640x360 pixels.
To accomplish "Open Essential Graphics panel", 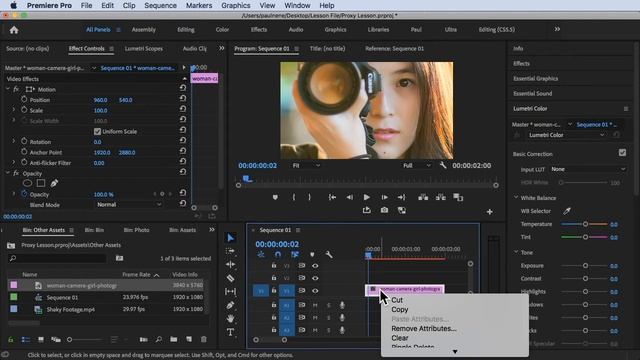I will point(536,78).
